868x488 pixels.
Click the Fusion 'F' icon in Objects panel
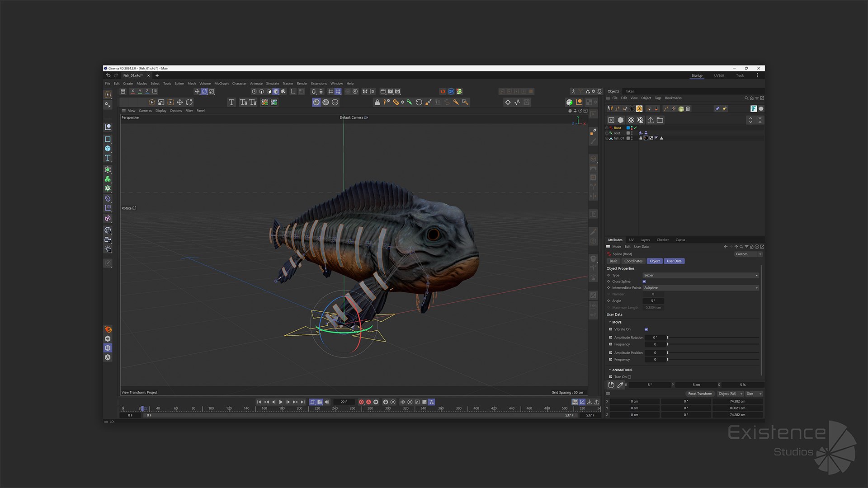[x=754, y=109]
